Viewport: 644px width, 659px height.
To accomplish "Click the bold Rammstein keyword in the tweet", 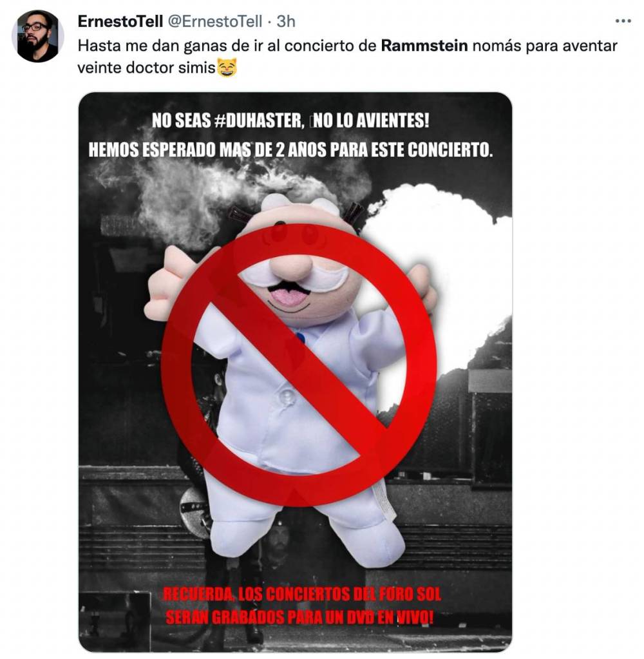I will pos(424,45).
